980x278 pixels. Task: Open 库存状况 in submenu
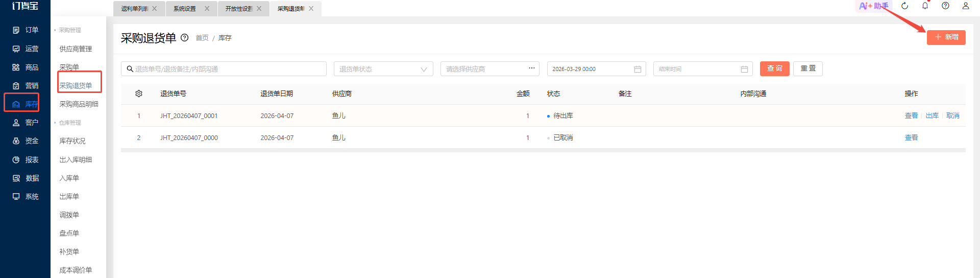[x=72, y=141]
